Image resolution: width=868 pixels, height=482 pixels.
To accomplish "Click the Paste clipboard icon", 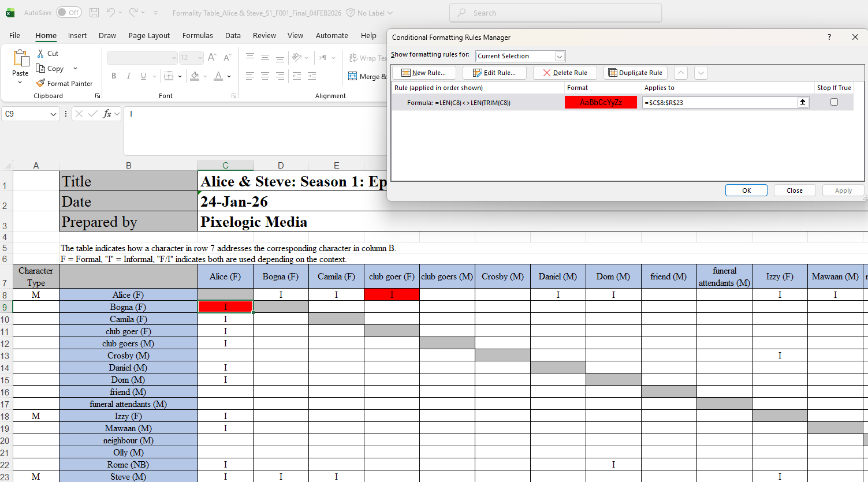I will click(20, 58).
